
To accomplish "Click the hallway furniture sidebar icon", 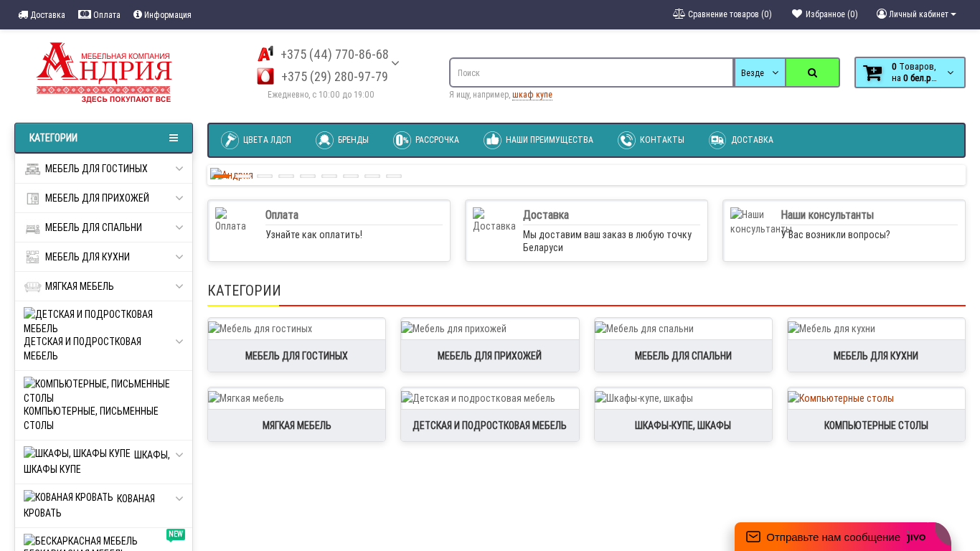I will [x=32, y=198].
